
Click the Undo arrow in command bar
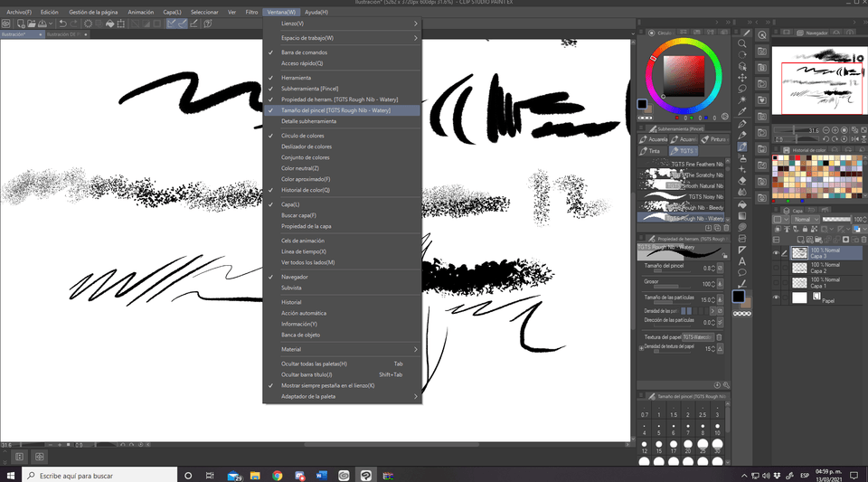62,24
